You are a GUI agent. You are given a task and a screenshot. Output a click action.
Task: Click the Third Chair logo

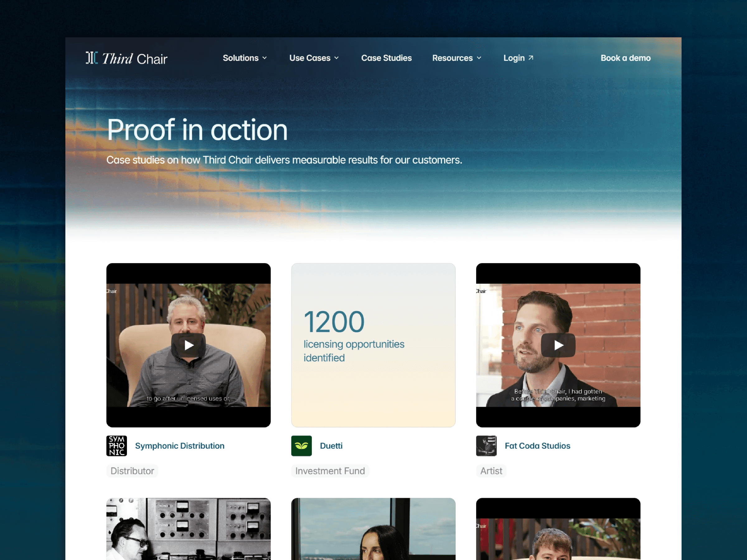(127, 58)
